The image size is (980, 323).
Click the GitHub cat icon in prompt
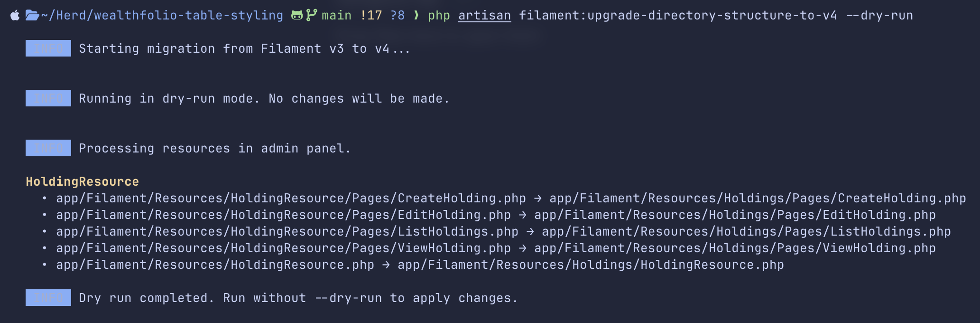click(x=297, y=16)
